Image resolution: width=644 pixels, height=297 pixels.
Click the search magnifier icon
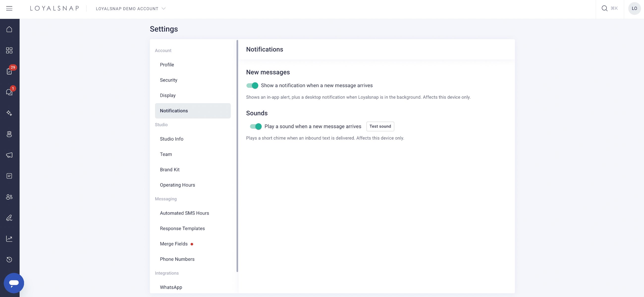[605, 8]
